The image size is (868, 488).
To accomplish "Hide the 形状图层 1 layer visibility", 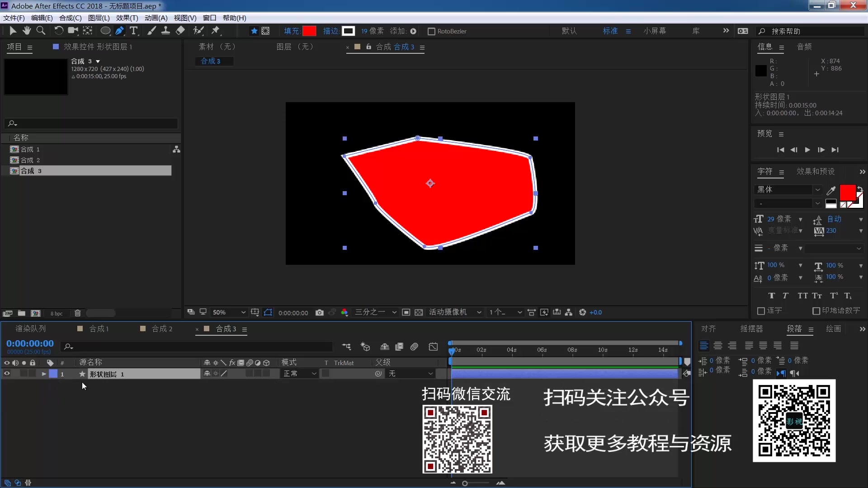I will coord(7,374).
